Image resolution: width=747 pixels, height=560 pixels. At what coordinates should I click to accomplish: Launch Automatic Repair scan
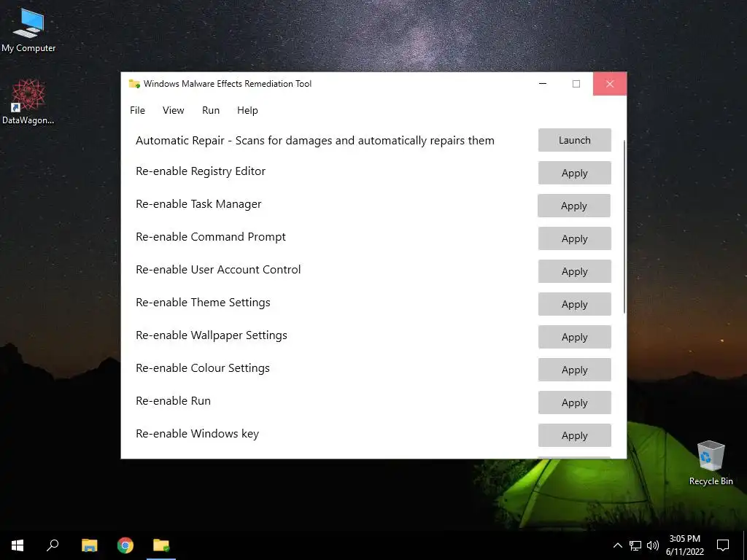click(575, 140)
